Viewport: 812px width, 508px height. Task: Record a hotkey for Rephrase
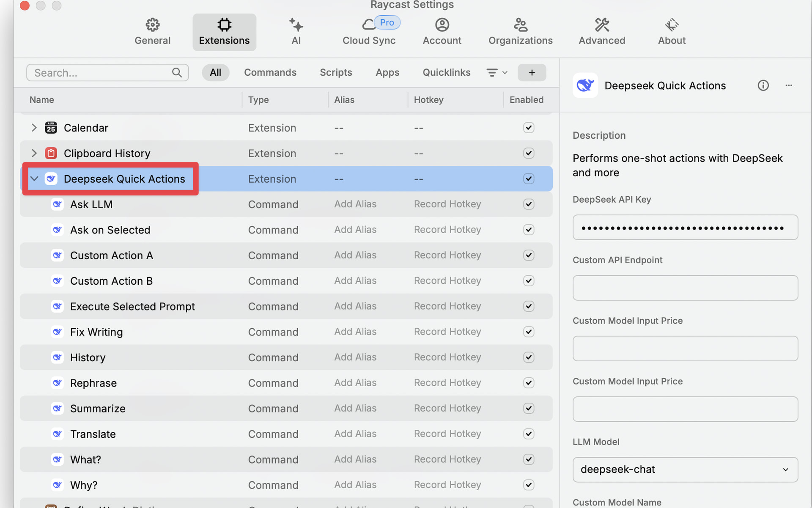click(447, 382)
